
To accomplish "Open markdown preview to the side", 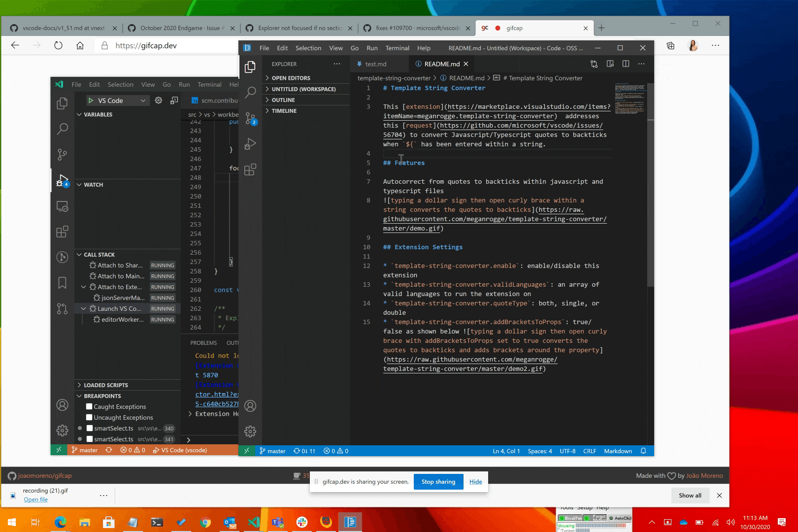I will (x=610, y=64).
